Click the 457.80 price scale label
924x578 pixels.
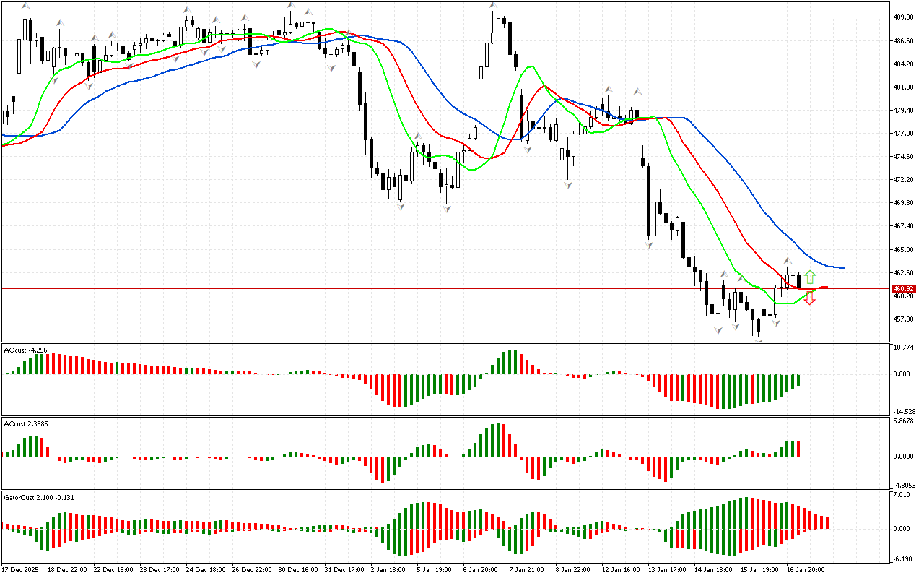coord(903,319)
